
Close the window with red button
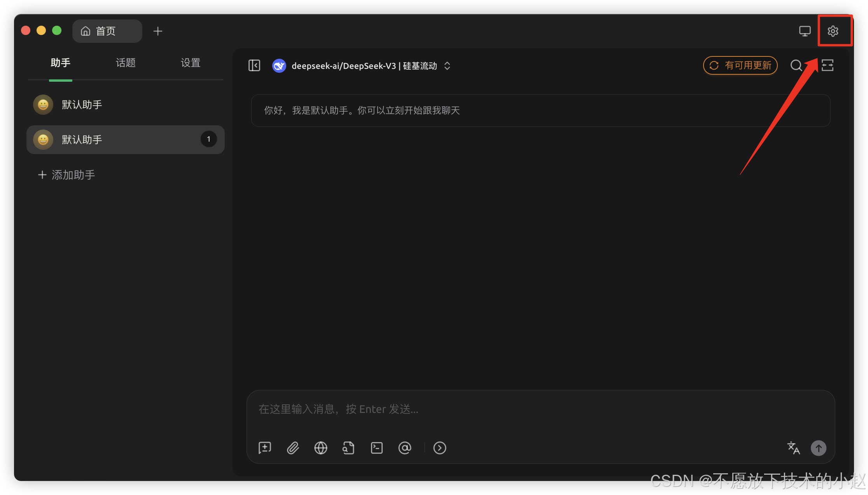tap(26, 31)
